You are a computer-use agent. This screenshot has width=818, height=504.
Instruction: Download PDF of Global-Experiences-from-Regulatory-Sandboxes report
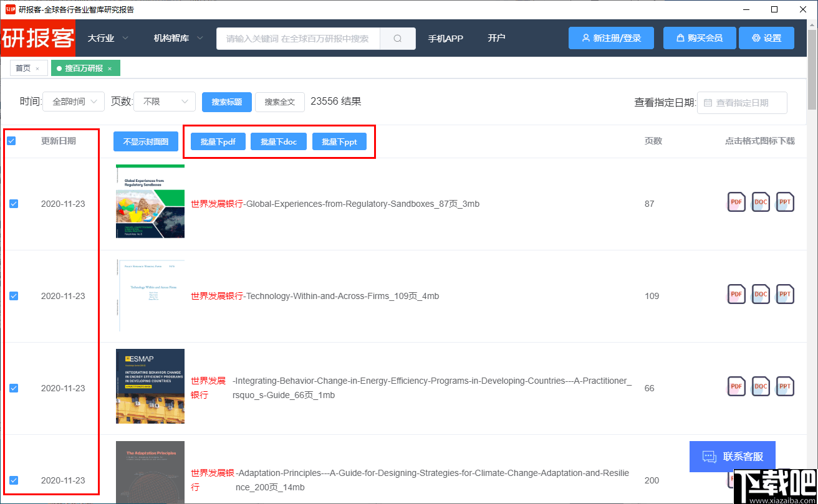point(736,202)
